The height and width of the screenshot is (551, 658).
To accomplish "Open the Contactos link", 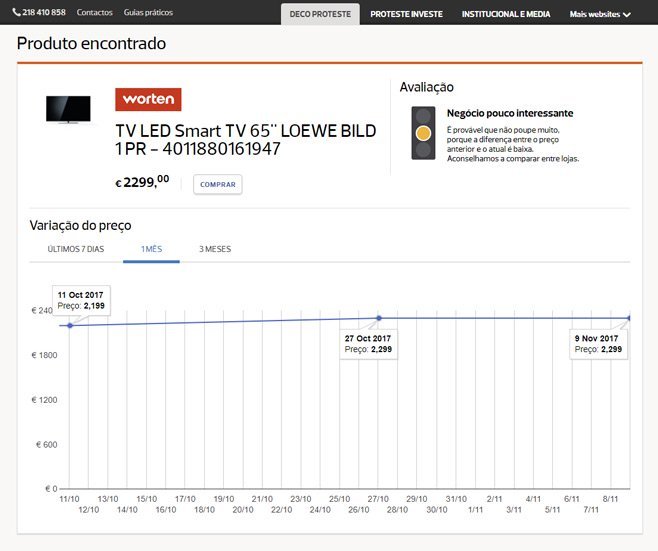I will (94, 12).
